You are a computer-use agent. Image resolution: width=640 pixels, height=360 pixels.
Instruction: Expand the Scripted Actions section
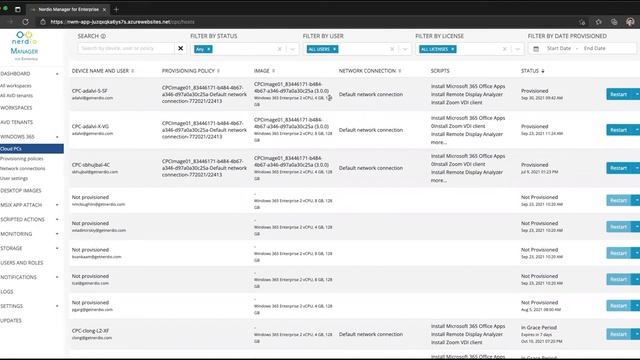[57, 220]
